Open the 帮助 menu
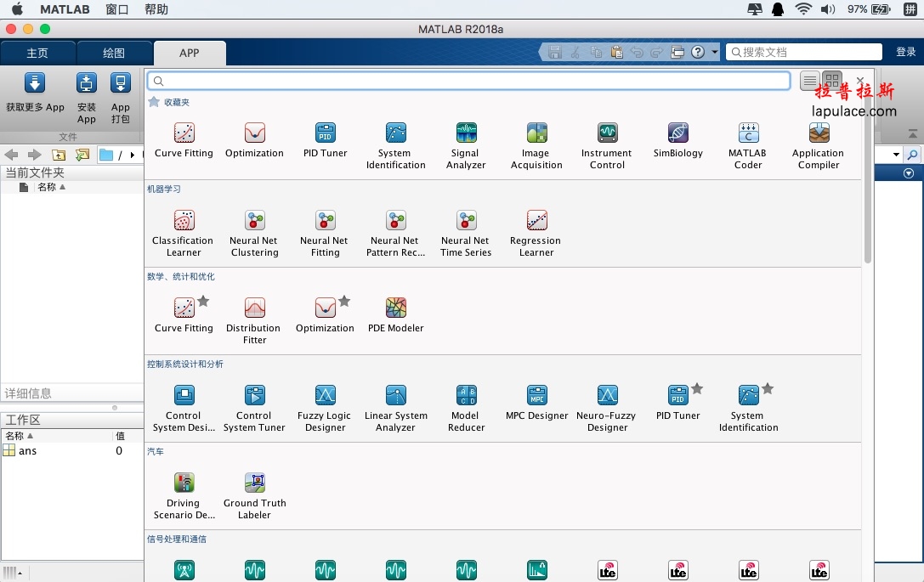Screen dimensions: 924x582 tap(156, 9)
